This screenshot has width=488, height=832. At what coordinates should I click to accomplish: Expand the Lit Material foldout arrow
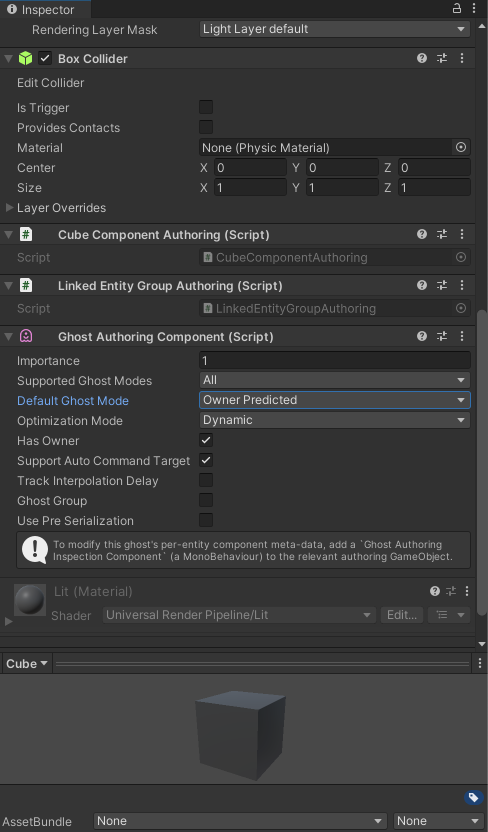pyautogui.click(x=8, y=621)
